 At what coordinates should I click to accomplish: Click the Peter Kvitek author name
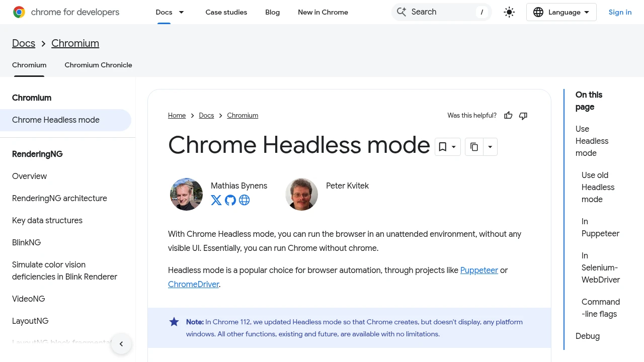(x=348, y=186)
